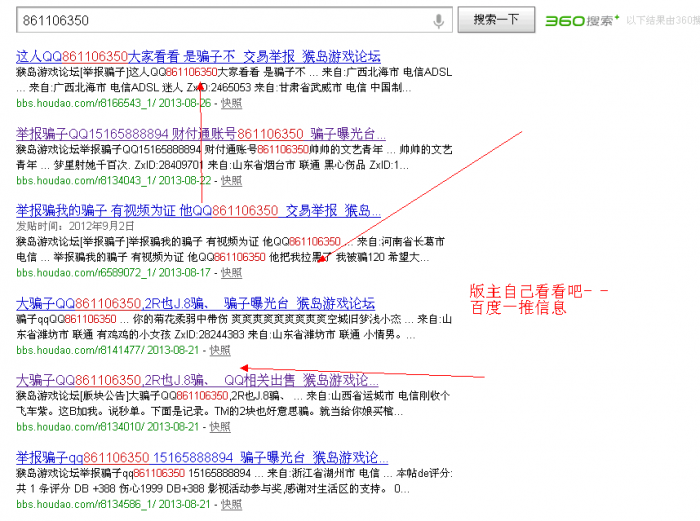Open result '举报骗子qq861106350 15165888894 骗子曝光台'
This screenshot has height=521, width=700.
point(202,458)
